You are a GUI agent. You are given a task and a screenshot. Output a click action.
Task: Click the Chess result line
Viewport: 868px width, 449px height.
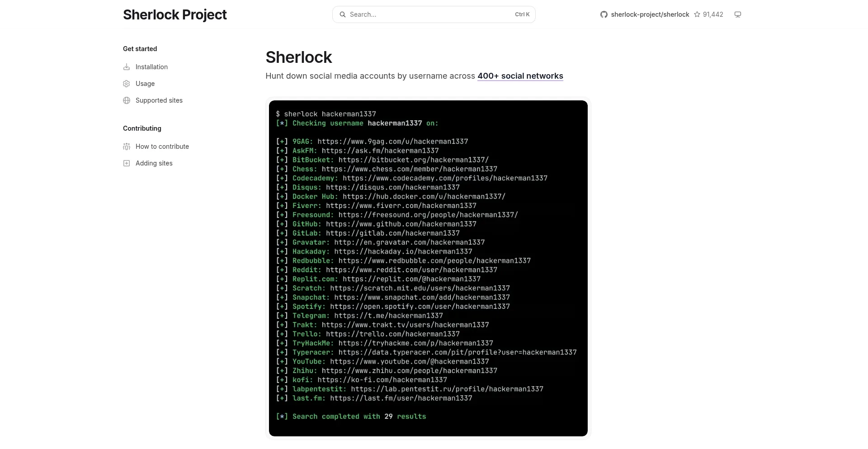[387, 169]
